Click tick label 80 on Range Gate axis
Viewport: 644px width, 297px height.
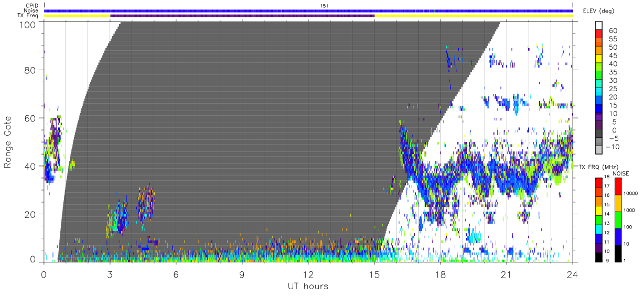pyautogui.click(x=30, y=70)
